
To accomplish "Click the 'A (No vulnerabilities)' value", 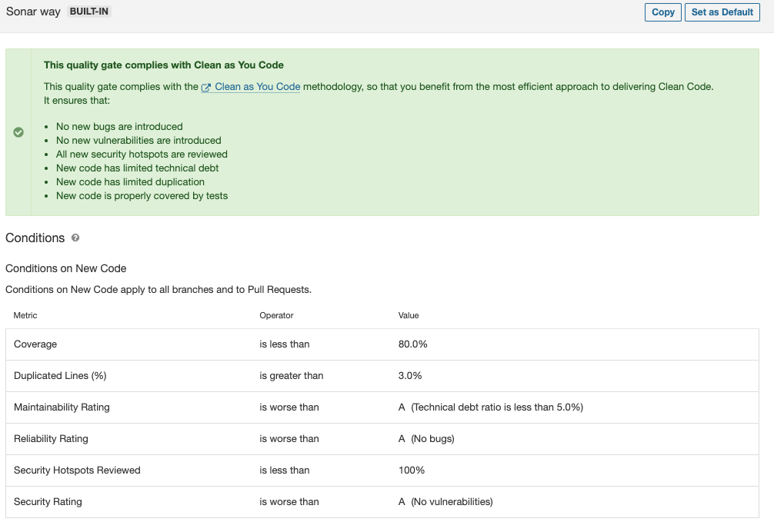I will pos(445,502).
